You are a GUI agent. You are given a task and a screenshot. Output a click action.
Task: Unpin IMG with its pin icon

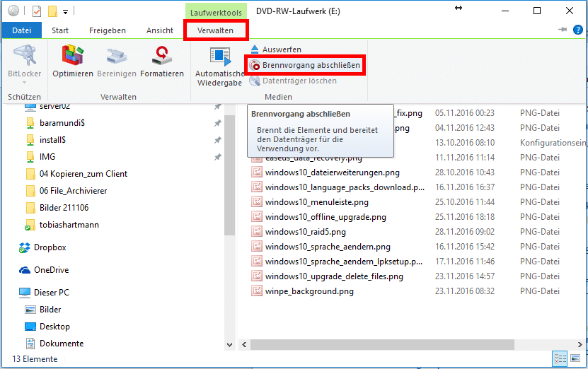coord(217,157)
